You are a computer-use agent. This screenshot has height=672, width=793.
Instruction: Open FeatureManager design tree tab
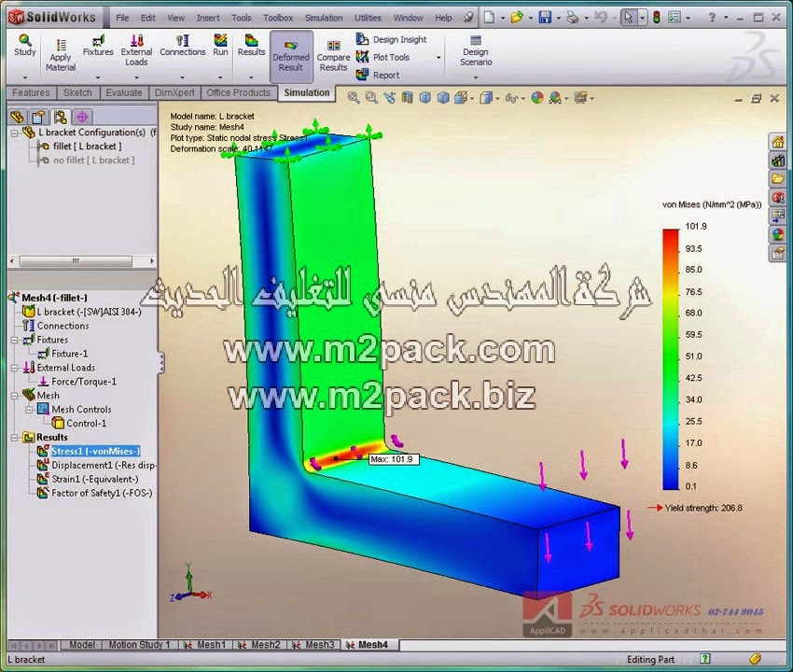coord(17,117)
